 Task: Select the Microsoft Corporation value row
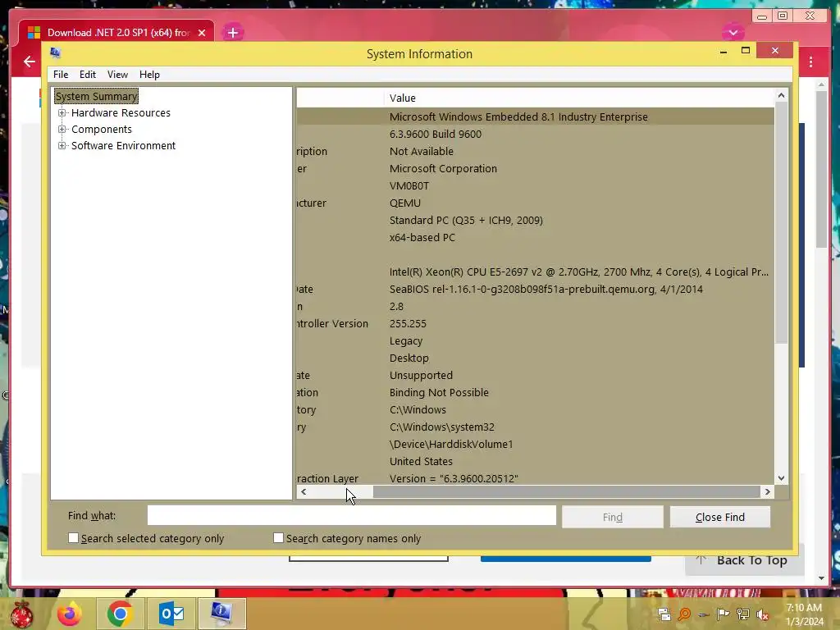pos(535,169)
